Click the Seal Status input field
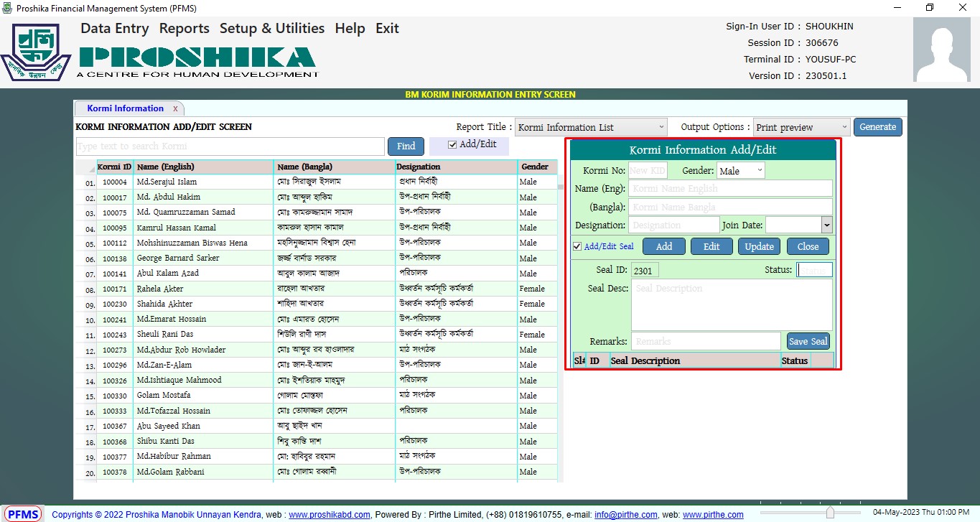Viewport: 980px width, 522px height. (x=815, y=270)
